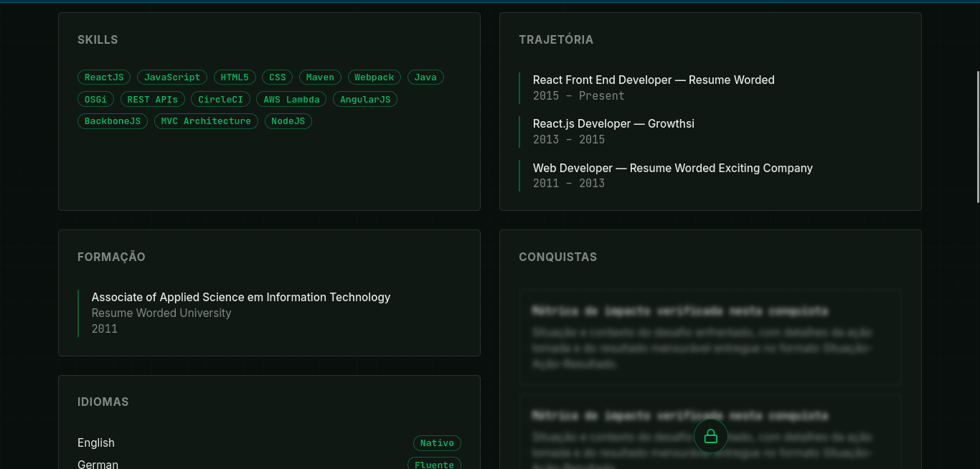Click the English language row label
The height and width of the screenshot is (469, 980).
96,442
